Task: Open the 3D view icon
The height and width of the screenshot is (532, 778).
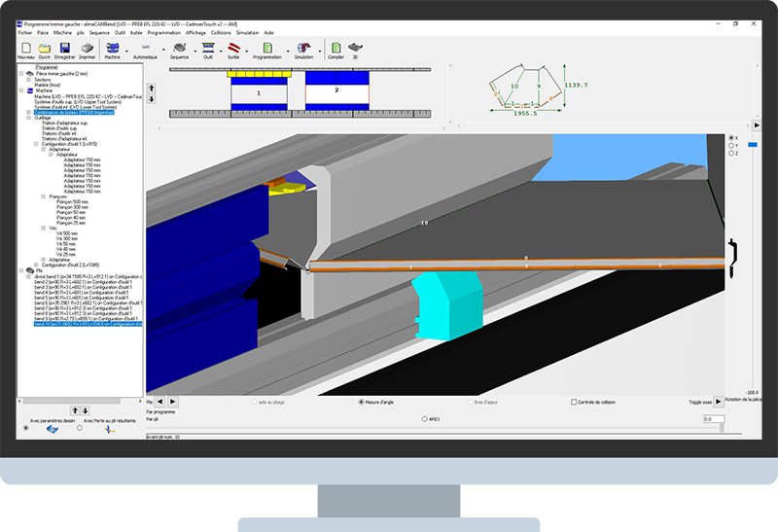Action: click(355, 46)
